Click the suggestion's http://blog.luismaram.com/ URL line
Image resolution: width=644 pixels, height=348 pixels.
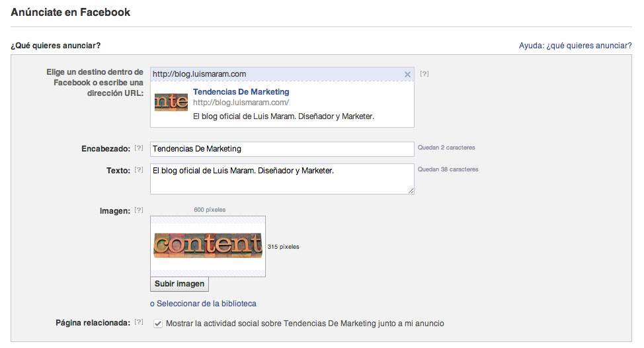click(241, 103)
